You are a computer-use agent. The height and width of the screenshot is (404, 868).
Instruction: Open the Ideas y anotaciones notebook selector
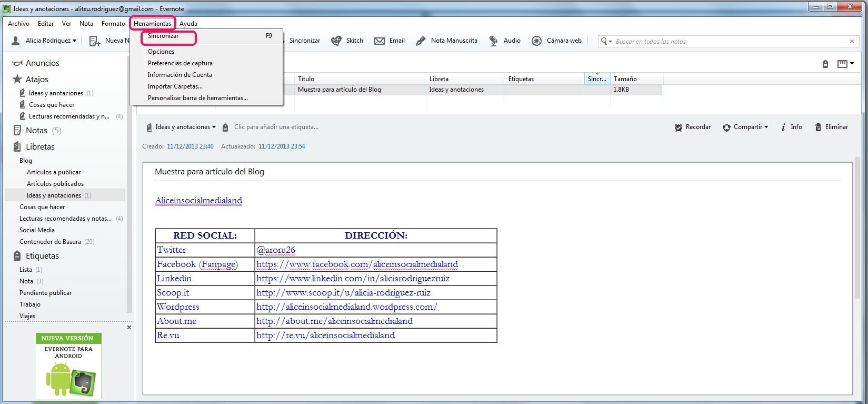pos(182,127)
